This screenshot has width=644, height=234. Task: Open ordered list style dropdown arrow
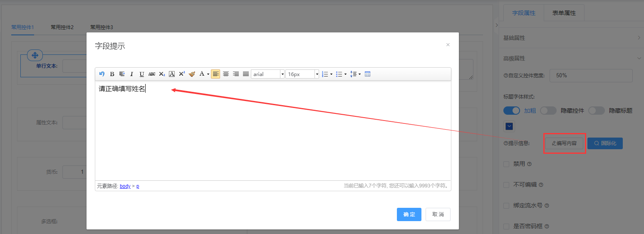[332, 74]
